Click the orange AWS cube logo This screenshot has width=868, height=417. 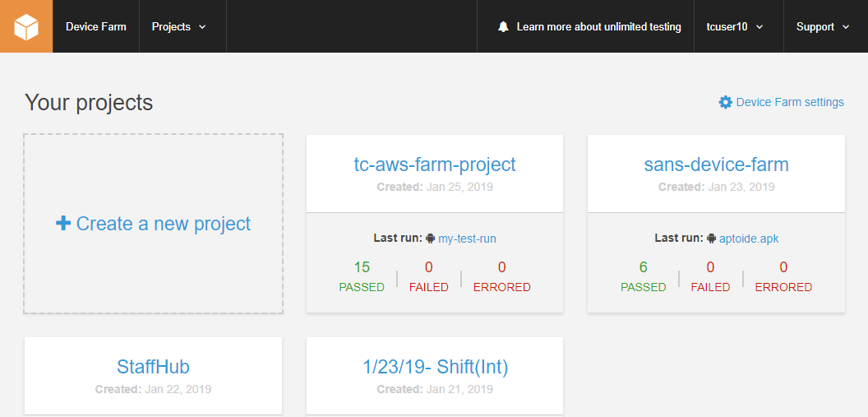point(26,26)
